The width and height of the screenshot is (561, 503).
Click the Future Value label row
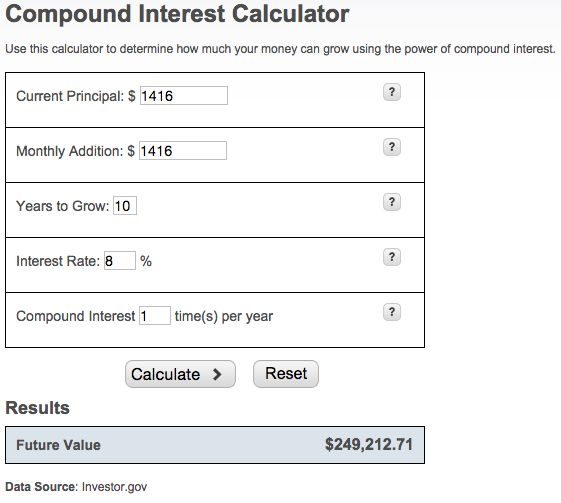click(215, 445)
